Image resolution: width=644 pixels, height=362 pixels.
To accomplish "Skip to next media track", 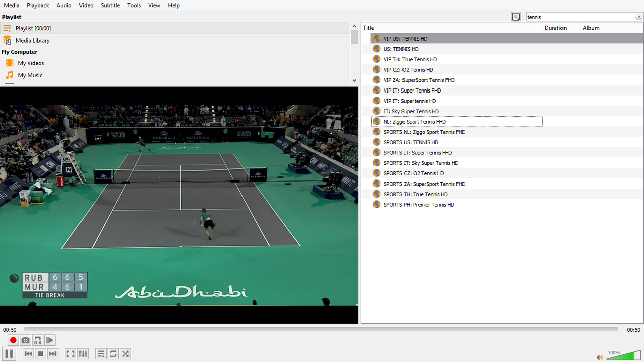I will click(x=53, y=354).
